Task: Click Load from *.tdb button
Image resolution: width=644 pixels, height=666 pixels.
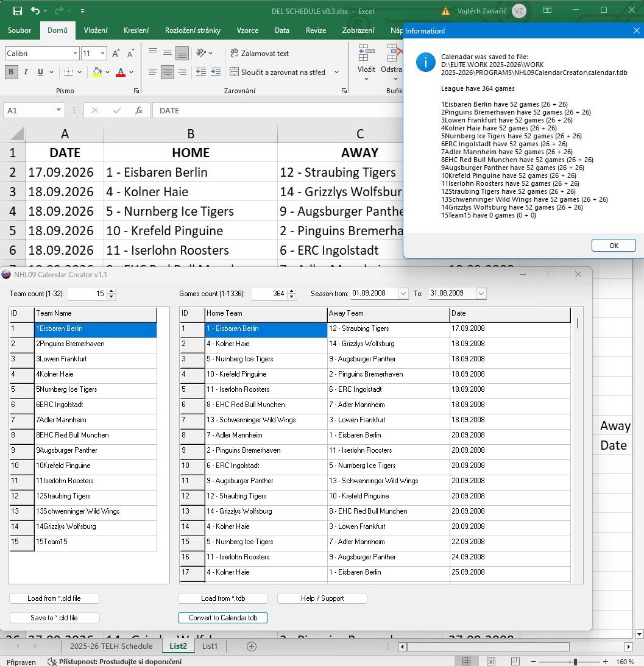Action: point(223,598)
